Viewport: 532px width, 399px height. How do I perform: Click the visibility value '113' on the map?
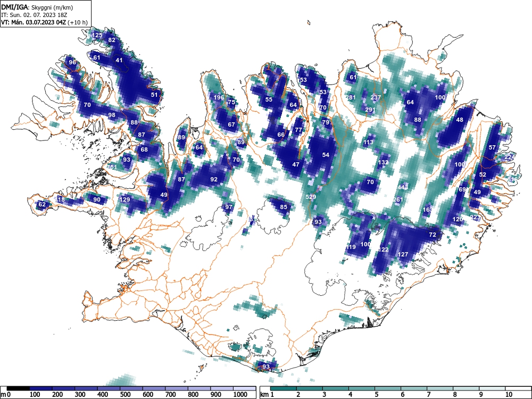pos(368,142)
